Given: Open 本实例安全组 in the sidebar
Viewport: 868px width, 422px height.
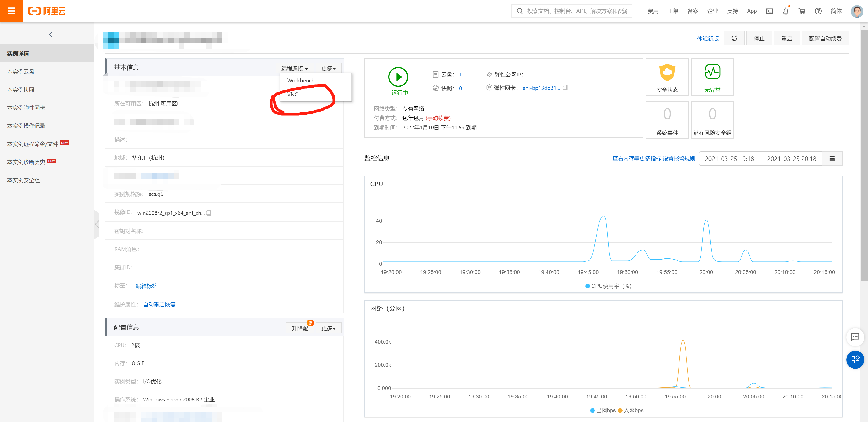Looking at the screenshot, I should [x=24, y=180].
